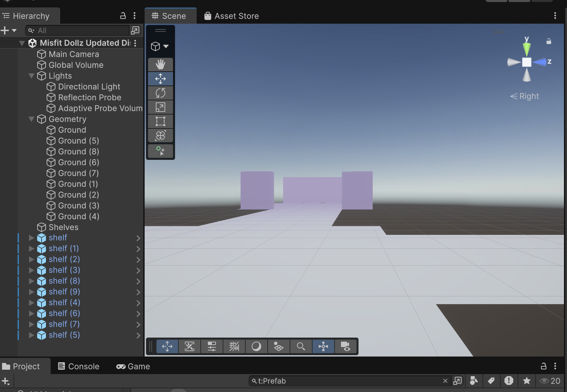Collapse the Geometry group
This screenshot has height=392, width=567.
[31, 119]
